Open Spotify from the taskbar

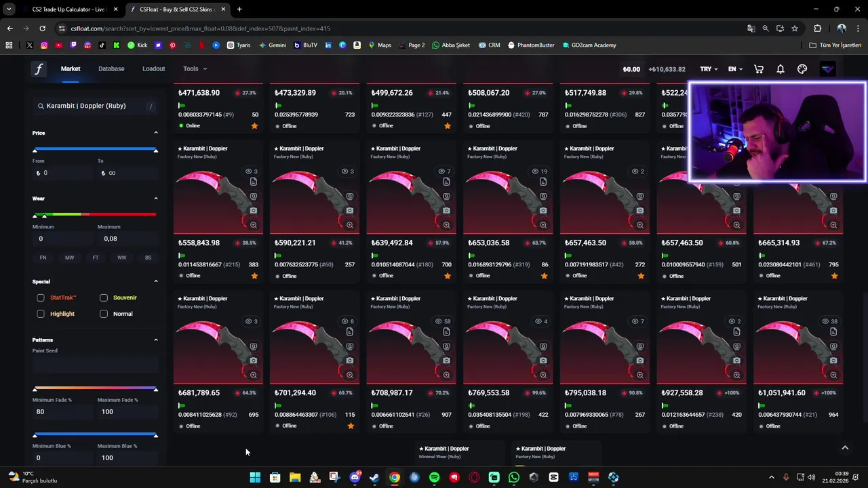434,477
